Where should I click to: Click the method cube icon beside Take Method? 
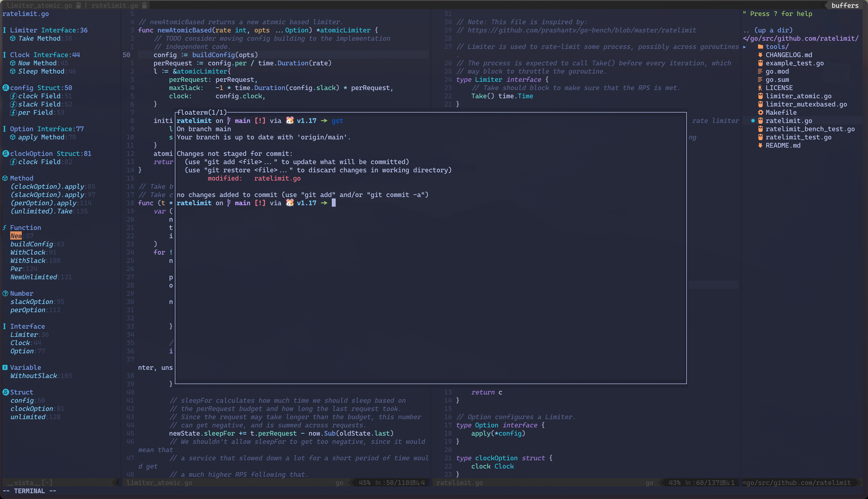pos(13,38)
